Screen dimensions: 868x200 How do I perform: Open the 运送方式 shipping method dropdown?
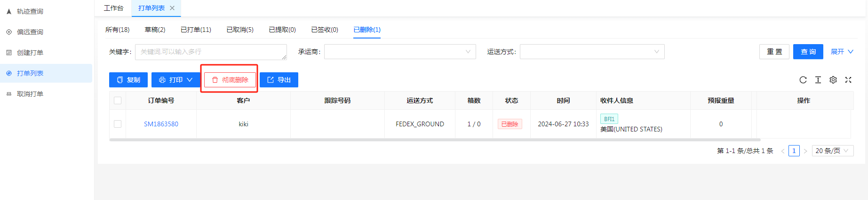(x=592, y=52)
